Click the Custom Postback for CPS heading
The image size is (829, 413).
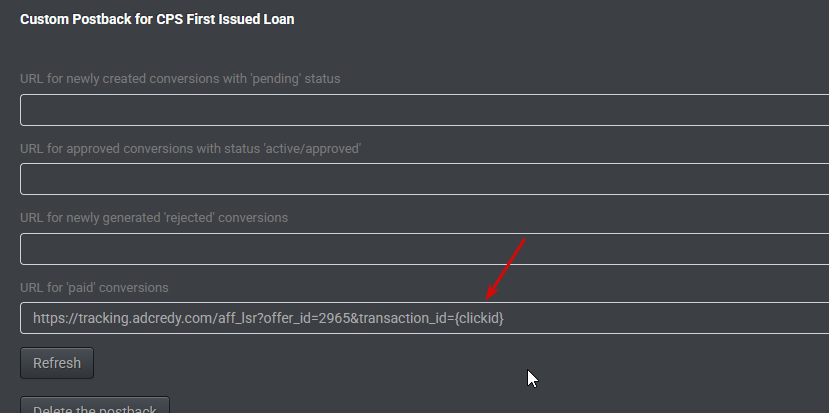[x=157, y=19]
